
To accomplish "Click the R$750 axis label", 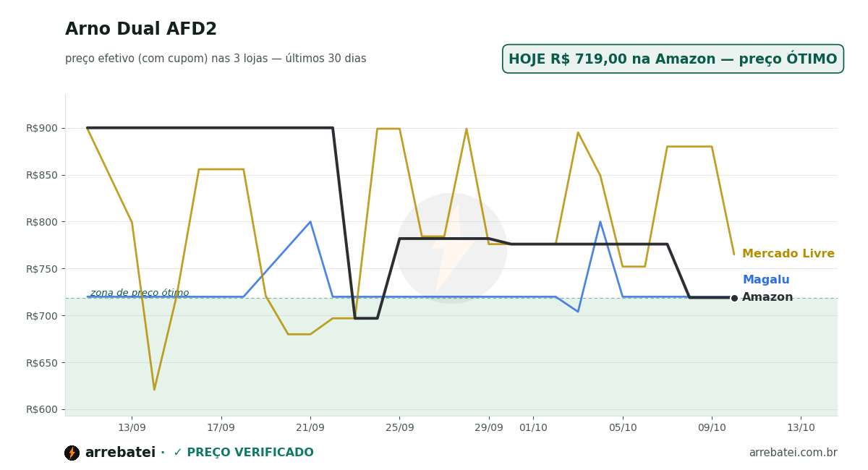I will tap(42, 269).
